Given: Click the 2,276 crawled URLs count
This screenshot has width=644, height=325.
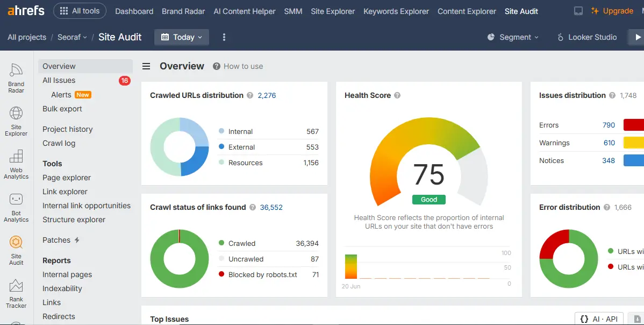Looking at the screenshot, I should click(267, 95).
